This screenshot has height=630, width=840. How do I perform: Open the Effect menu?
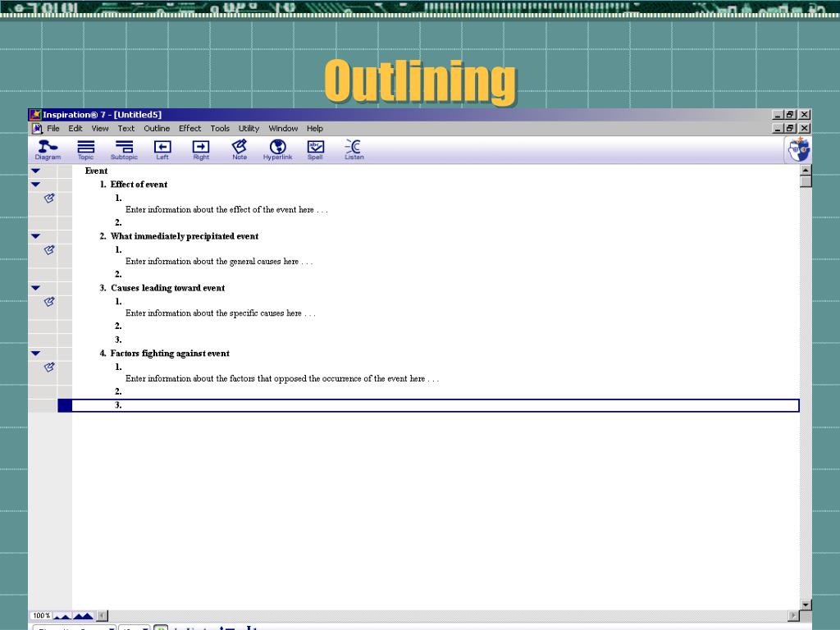click(189, 129)
